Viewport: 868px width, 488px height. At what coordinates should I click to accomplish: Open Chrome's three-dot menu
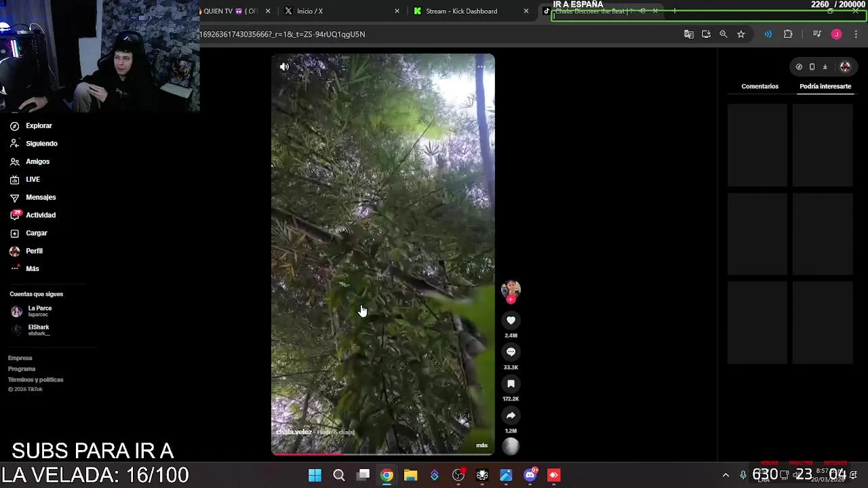(856, 34)
